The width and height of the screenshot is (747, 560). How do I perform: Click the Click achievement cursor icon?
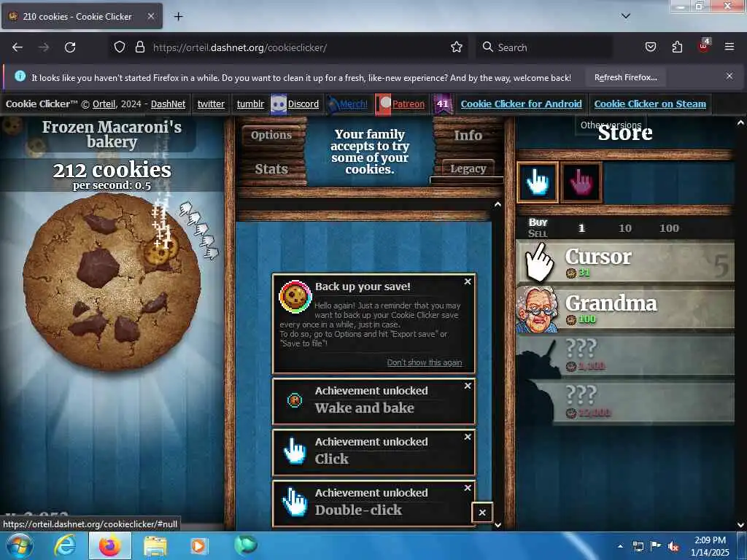point(295,451)
